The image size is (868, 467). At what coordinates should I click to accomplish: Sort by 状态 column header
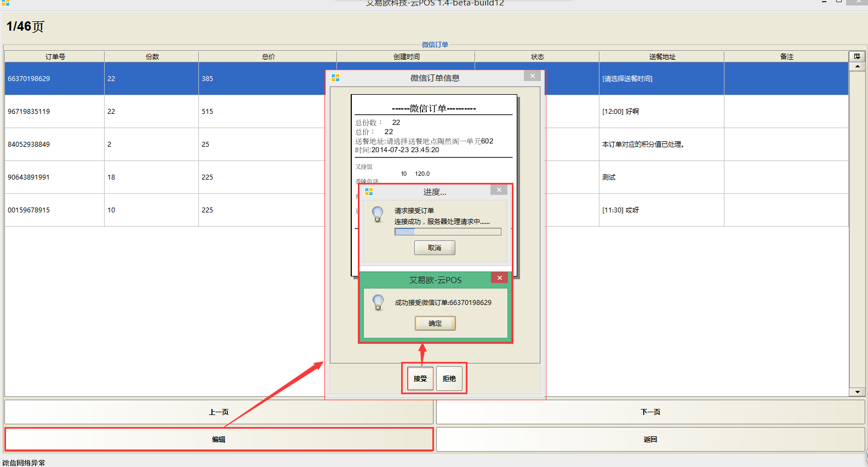coord(537,56)
